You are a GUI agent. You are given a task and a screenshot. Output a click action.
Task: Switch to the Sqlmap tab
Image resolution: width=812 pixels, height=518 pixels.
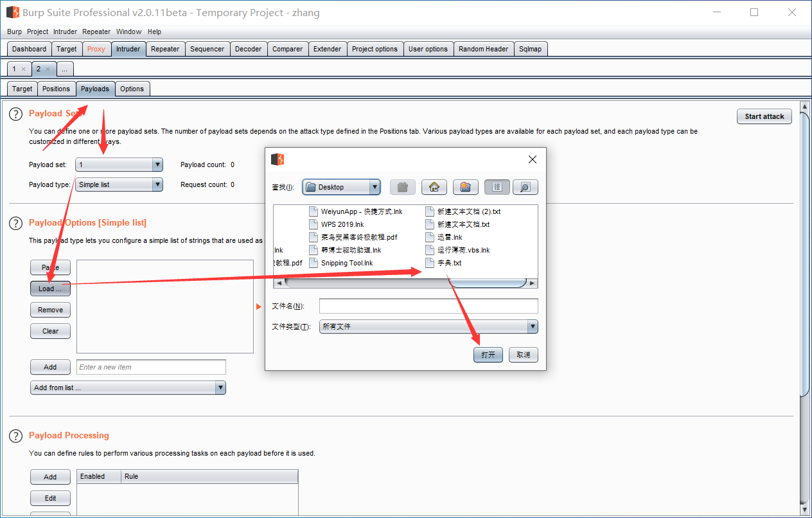(x=531, y=49)
